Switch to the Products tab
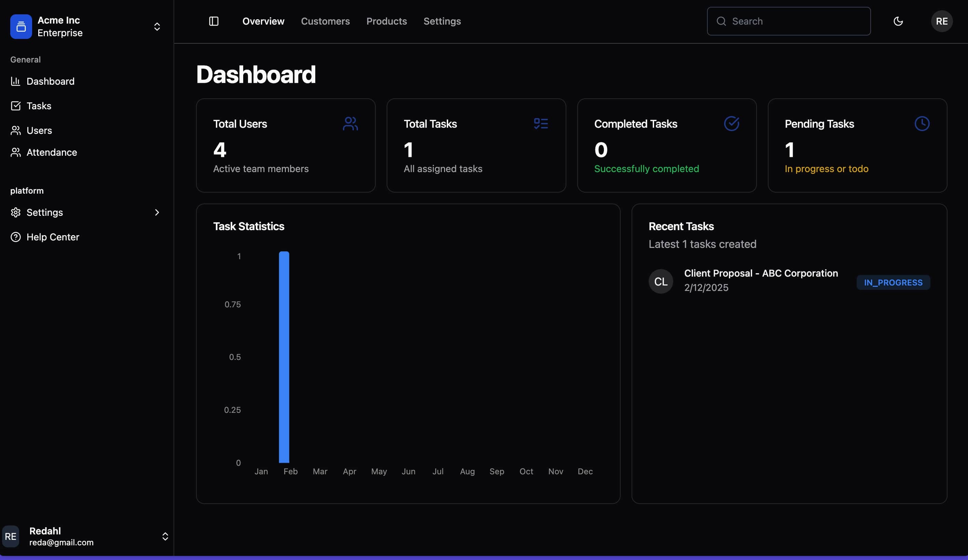 pos(386,21)
